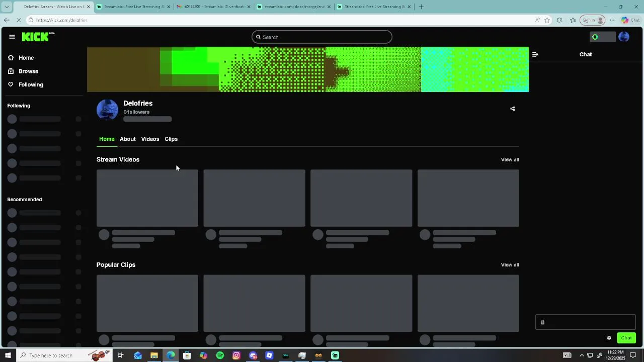The image size is (644, 362).
Task: Click the Windows taskbar search box
Action: click(65, 355)
